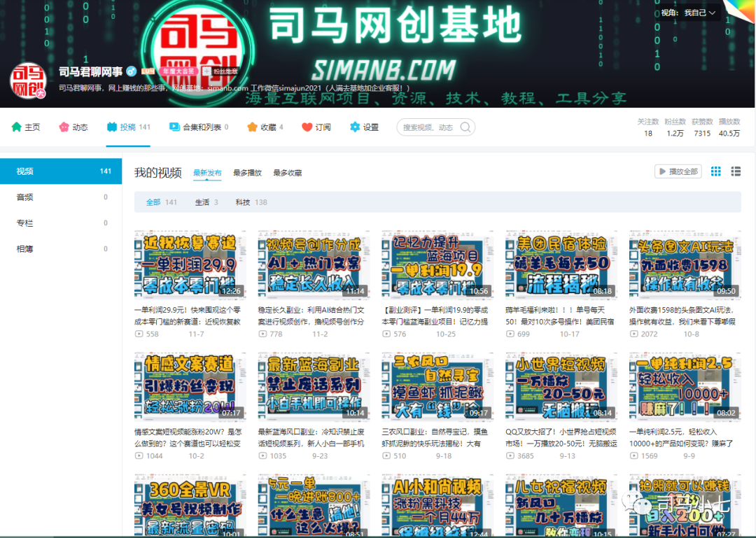Select 专栏 in sidebar
The width and height of the screenshot is (756, 538).
point(61,223)
